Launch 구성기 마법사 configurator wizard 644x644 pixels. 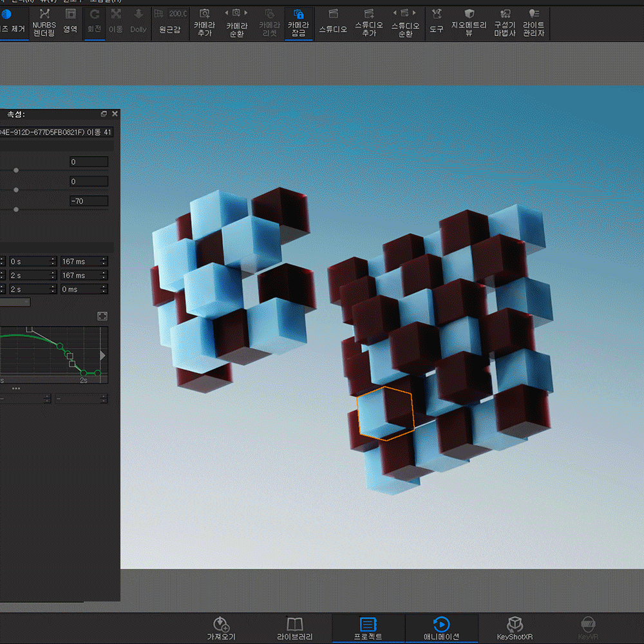coord(505,23)
